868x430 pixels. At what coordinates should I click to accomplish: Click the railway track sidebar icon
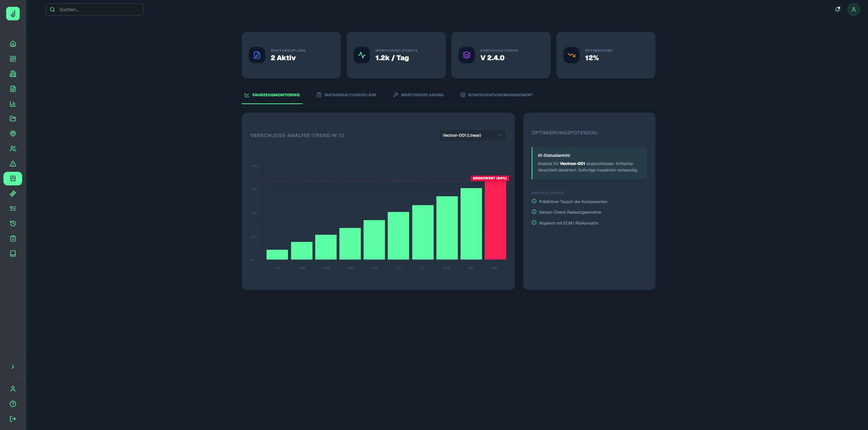click(x=13, y=194)
